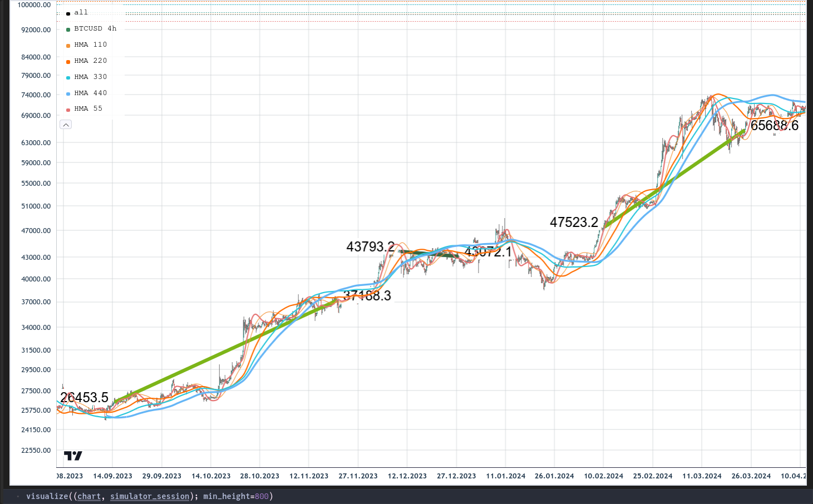Toggle visibility of HMA 55 line
This screenshot has width=813, height=504.
pos(84,108)
